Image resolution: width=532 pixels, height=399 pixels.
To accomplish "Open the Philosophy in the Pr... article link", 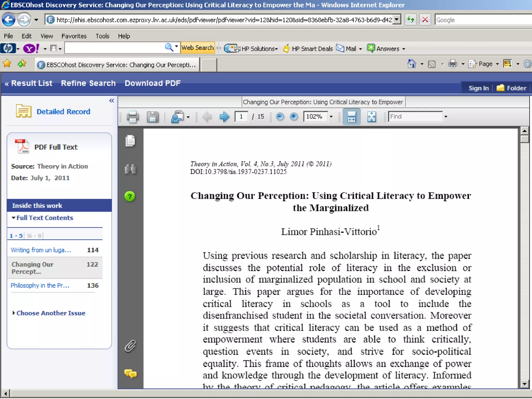I will click(x=40, y=285).
